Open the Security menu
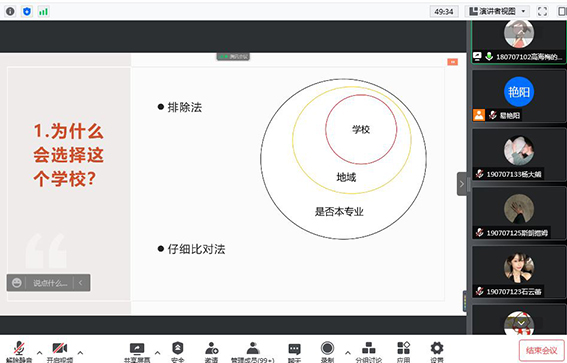The image size is (567, 363). click(178, 352)
